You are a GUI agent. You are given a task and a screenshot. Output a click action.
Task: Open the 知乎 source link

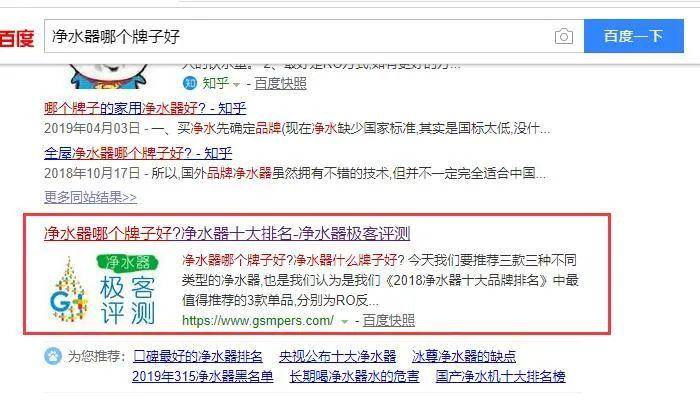(216, 83)
